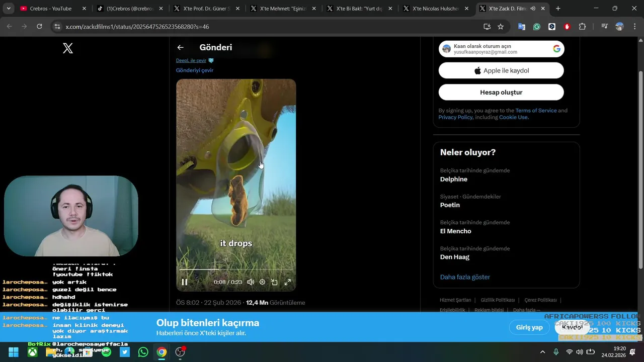This screenshot has width=644, height=362.
Task: Open Windows Start menu
Action: pyautogui.click(x=14, y=352)
